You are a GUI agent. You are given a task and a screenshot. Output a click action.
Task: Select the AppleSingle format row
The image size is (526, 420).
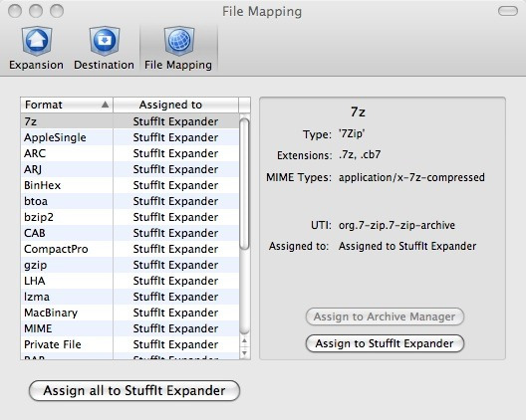(130, 137)
